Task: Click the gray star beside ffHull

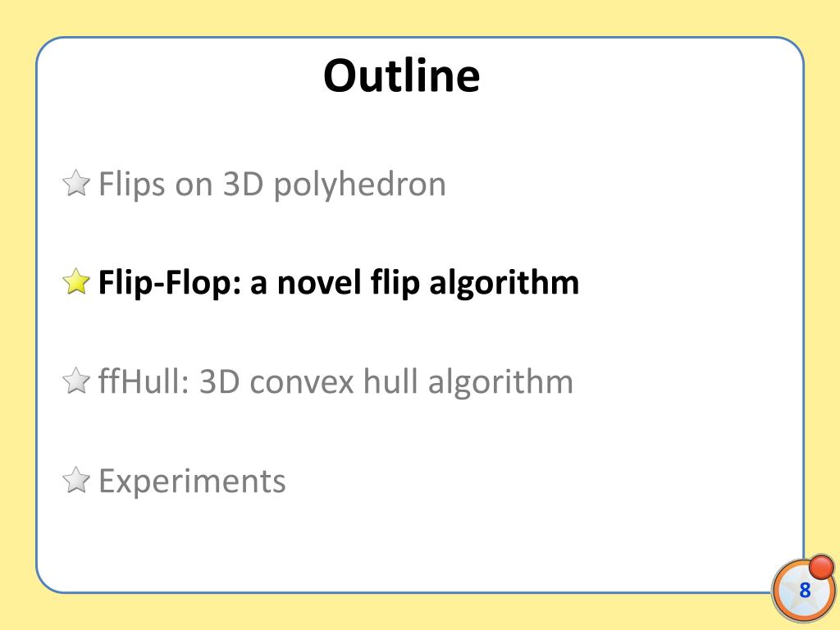Action: click(x=76, y=381)
